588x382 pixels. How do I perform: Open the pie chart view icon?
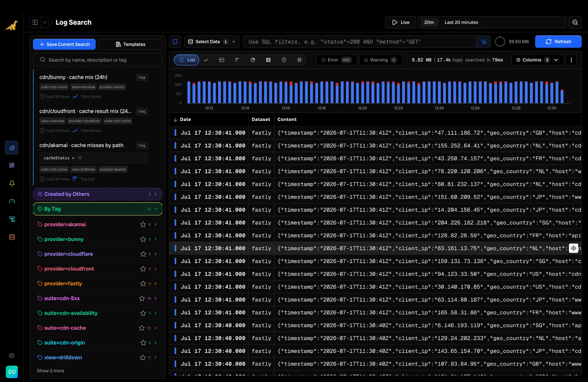tap(253, 60)
